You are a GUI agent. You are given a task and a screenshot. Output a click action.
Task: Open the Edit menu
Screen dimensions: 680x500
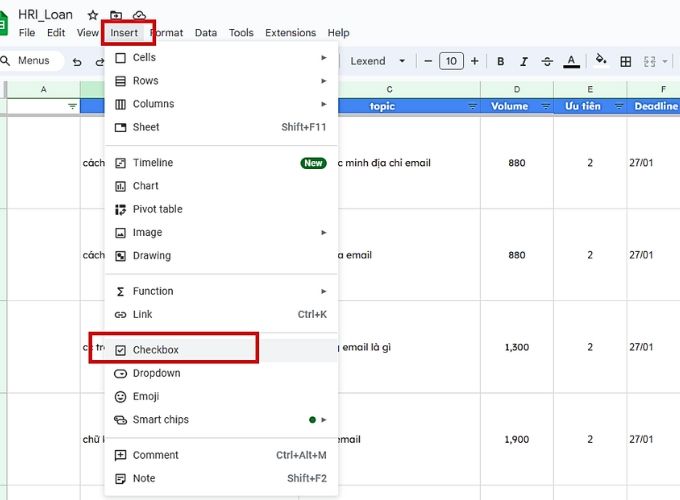click(x=56, y=33)
